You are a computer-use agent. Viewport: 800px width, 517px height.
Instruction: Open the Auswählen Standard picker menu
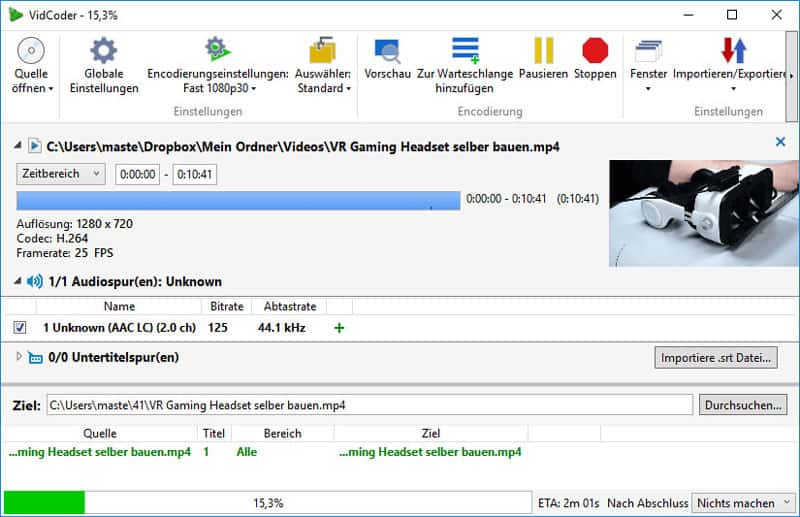pos(323,81)
